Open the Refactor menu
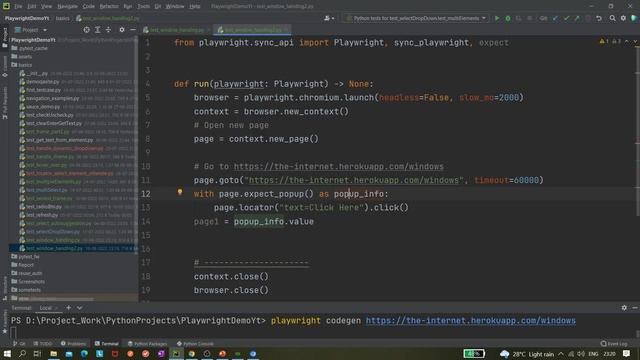 click(x=109, y=7)
